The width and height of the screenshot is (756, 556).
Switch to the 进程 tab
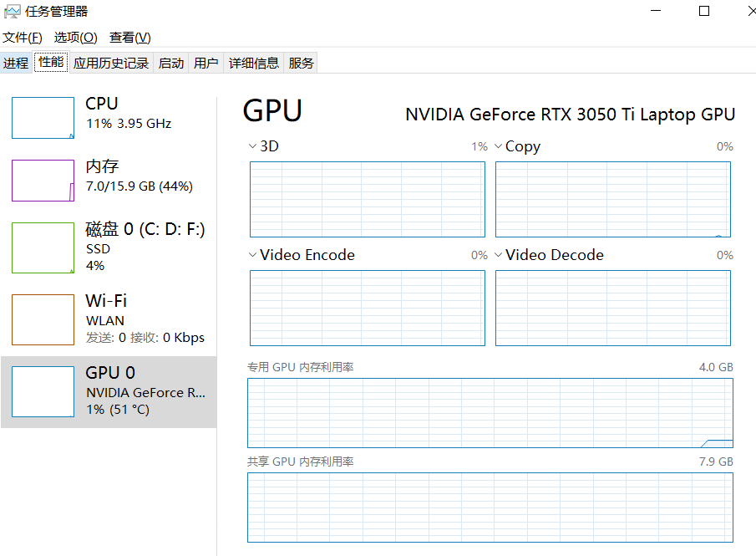16,63
